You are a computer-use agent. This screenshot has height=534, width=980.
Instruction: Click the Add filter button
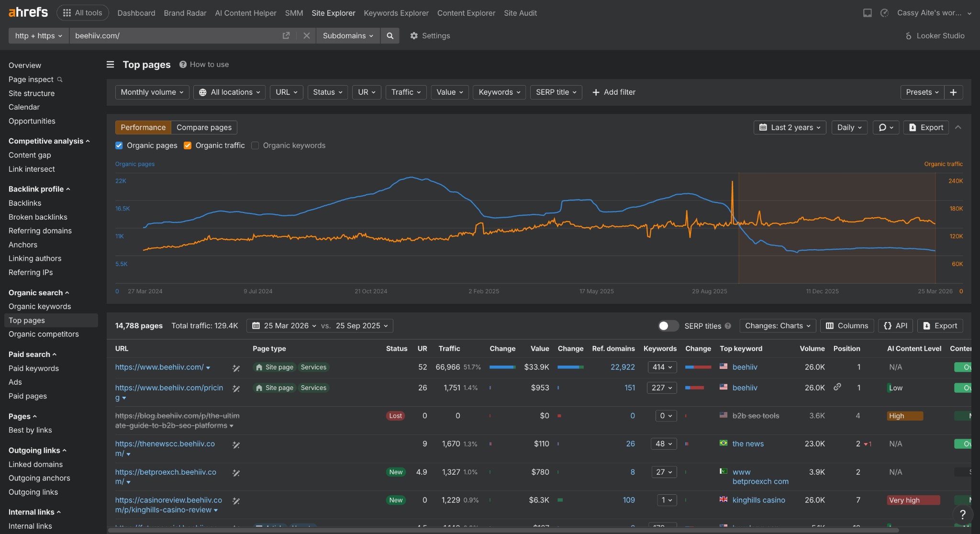614,92
